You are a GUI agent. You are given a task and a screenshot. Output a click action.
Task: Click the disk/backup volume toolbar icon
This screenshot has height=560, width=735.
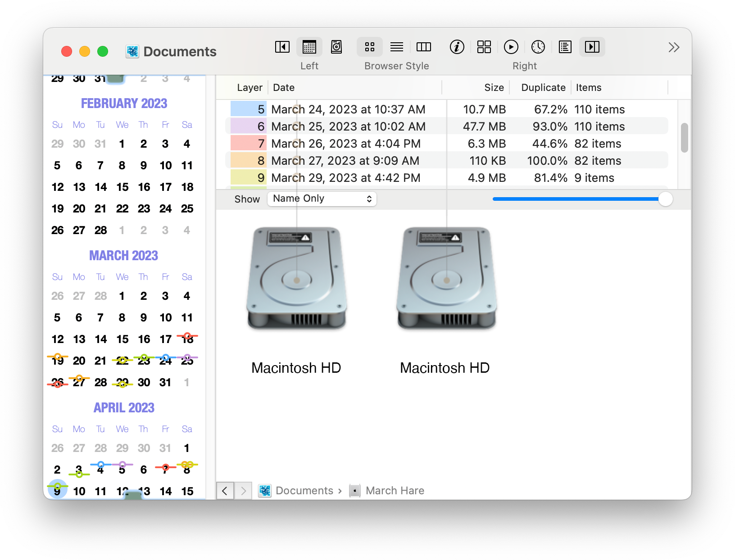(x=336, y=47)
